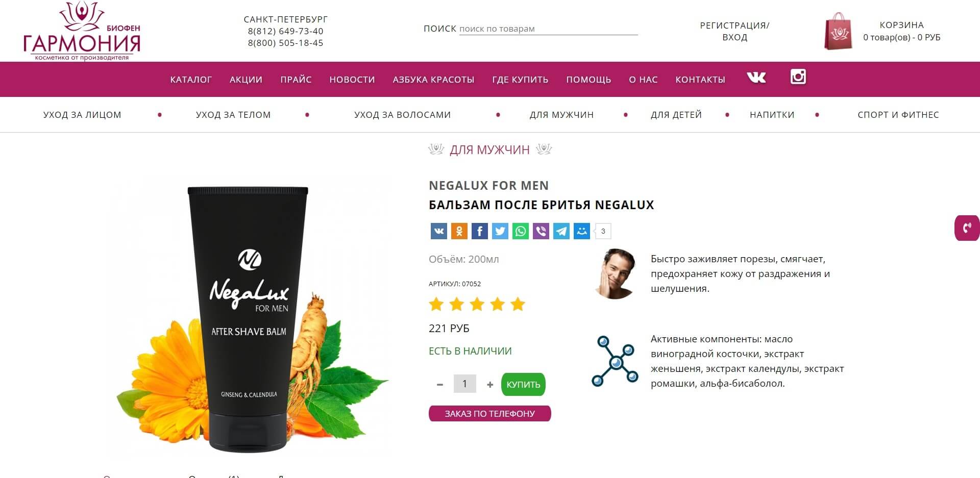Image resolution: width=980 pixels, height=478 pixels.
Task: Click ЗАКАЗ ПО ТЕЛЕФОНУ button
Action: (489, 414)
